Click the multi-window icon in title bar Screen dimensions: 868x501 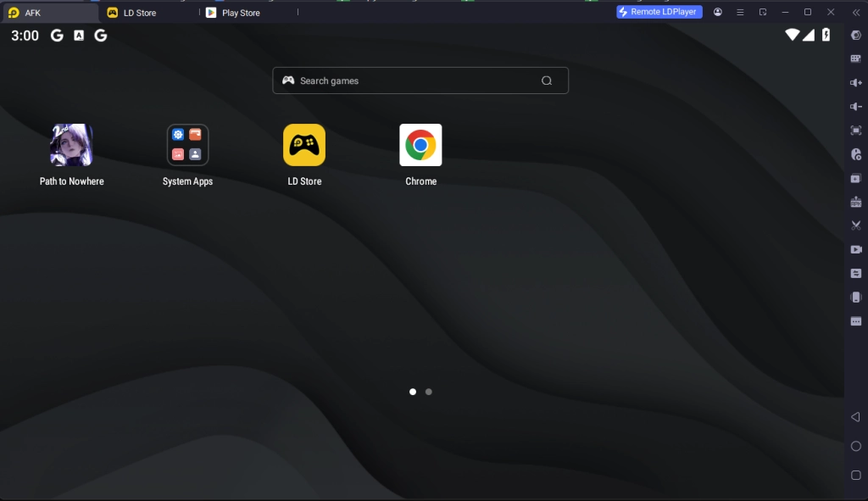[x=763, y=12]
